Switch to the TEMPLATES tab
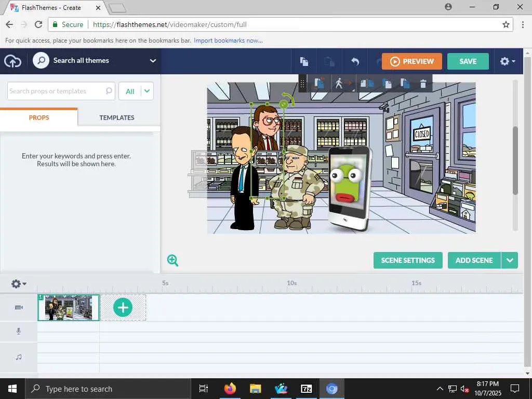The height and width of the screenshot is (399, 532). tap(117, 118)
